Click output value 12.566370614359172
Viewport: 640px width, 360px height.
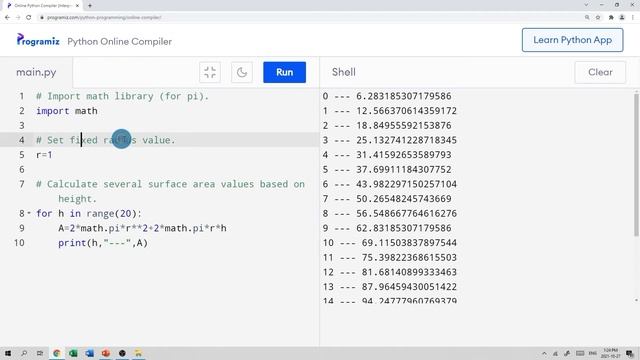(x=407, y=111)
